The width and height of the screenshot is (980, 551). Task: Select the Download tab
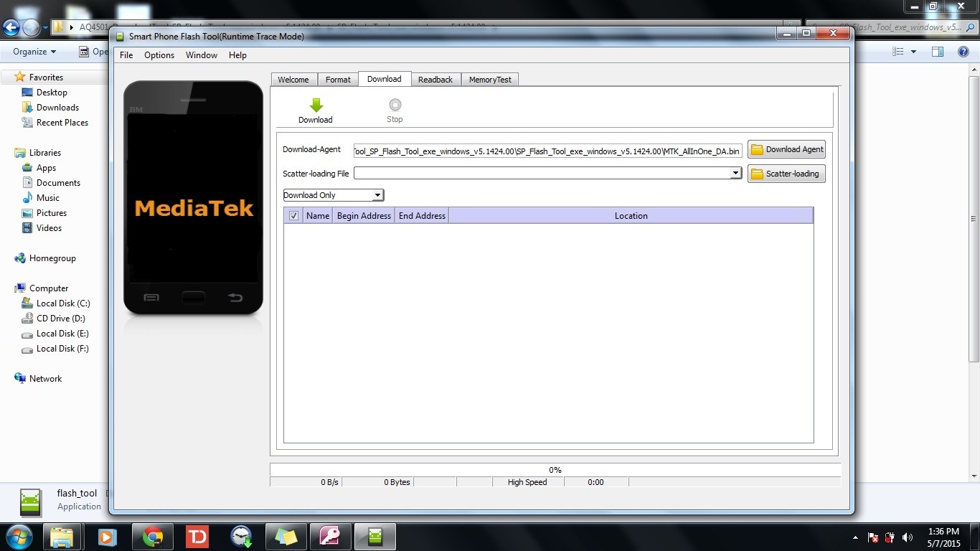coord(385,79)
